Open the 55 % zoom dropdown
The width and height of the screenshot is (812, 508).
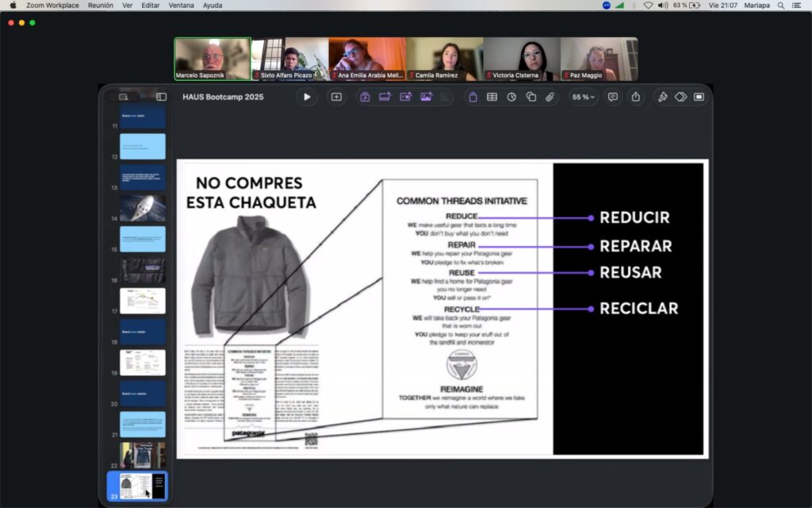(584, 97)
